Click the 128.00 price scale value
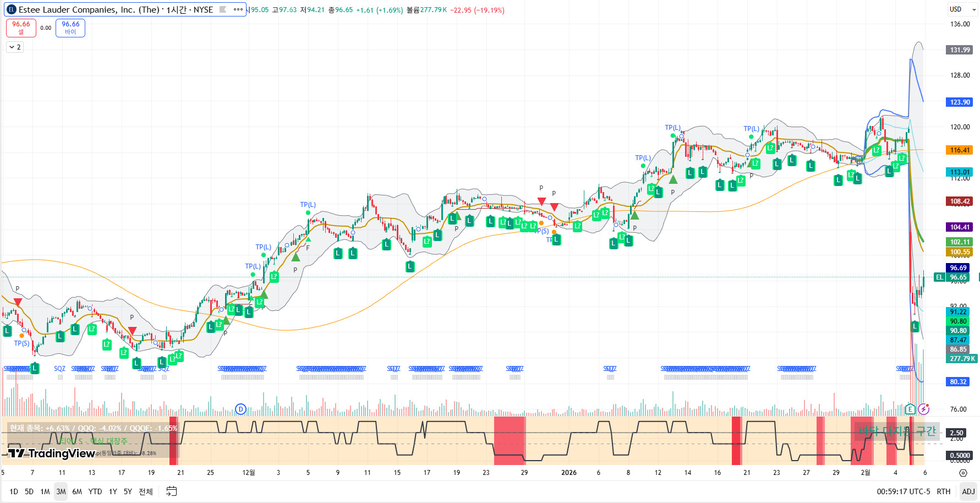This screenshot has height=503, width=980. point(960,75)
